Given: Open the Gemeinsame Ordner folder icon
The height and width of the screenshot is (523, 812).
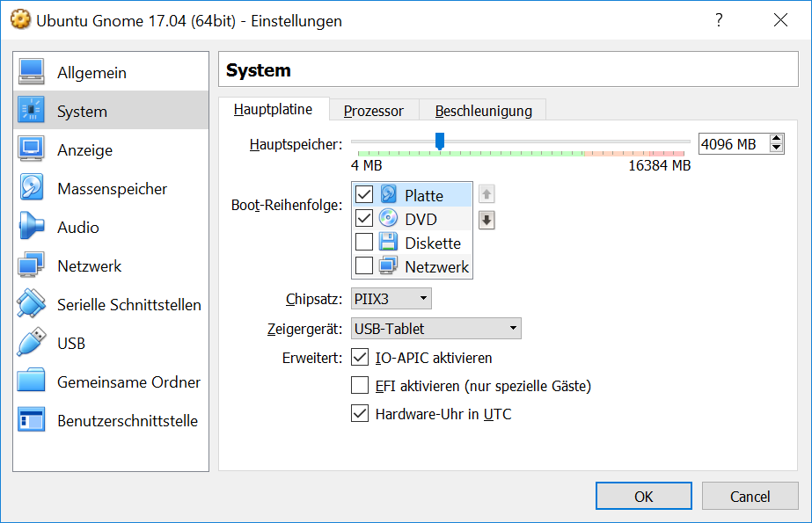Looking at the screenshot, I should 31,381.
